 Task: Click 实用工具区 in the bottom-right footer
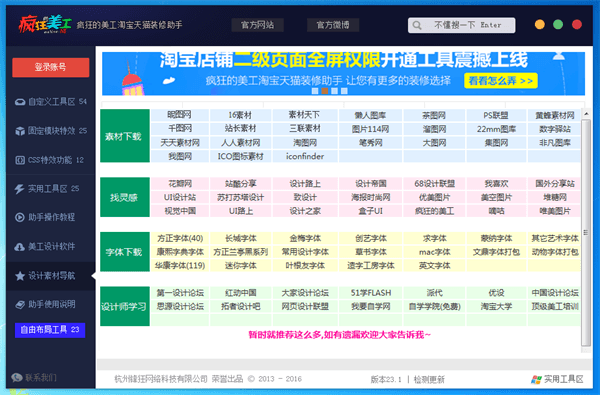[x=564, y=379]
